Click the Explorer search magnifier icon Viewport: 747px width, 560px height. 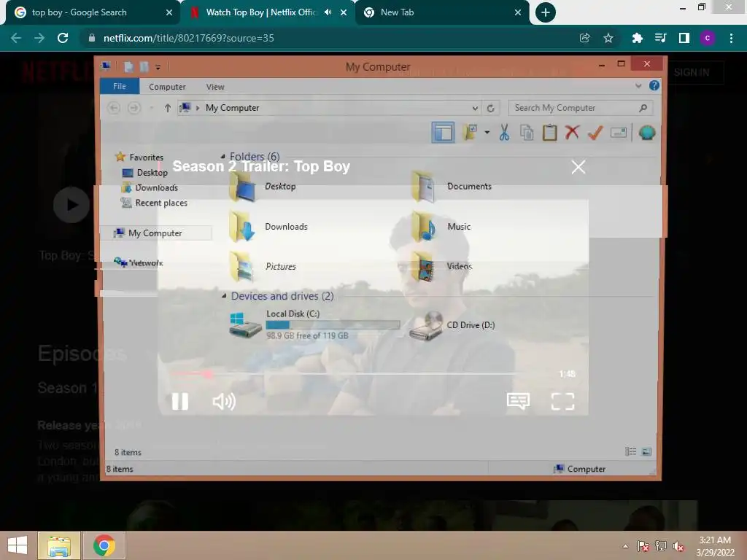[643, 108]
